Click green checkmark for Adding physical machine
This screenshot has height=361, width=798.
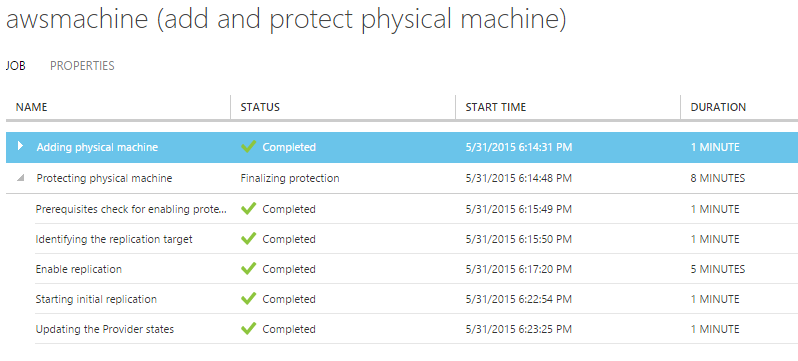point(248,147)
